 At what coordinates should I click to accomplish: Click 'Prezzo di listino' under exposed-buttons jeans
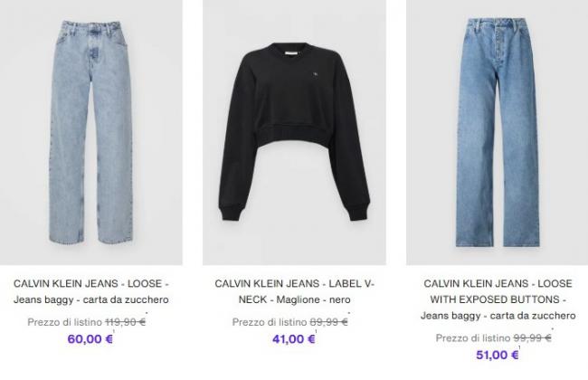pos(473,338)
